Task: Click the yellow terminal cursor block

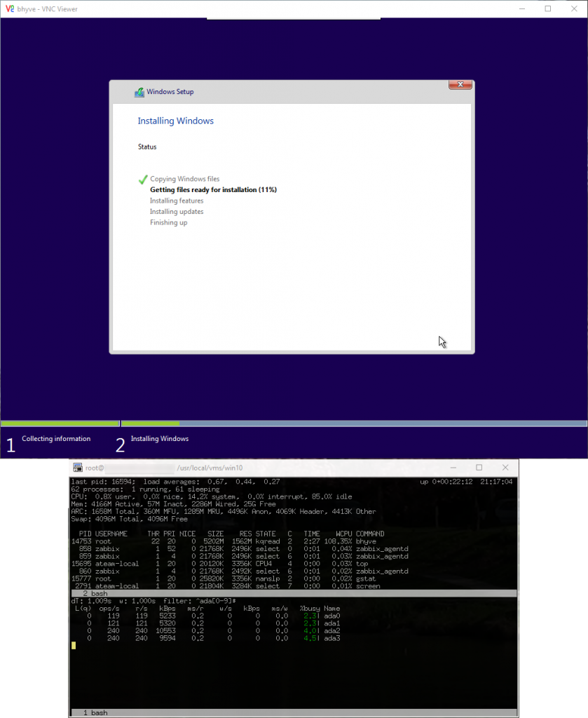Action: [74, 646]
